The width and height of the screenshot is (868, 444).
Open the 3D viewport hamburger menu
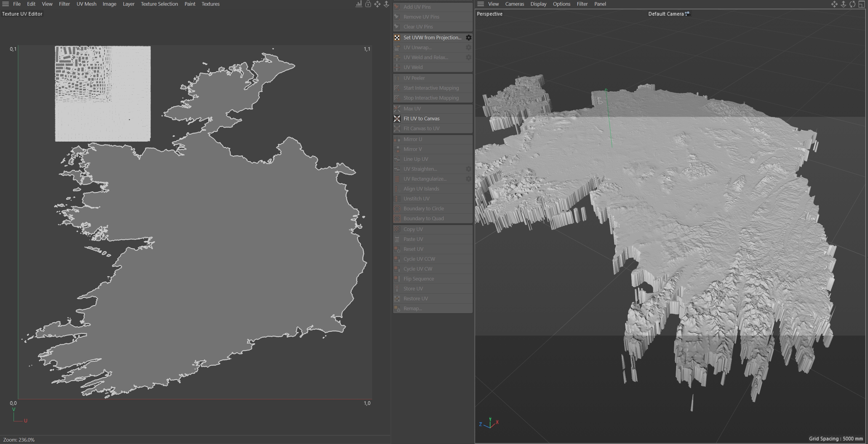coord(480,4)
